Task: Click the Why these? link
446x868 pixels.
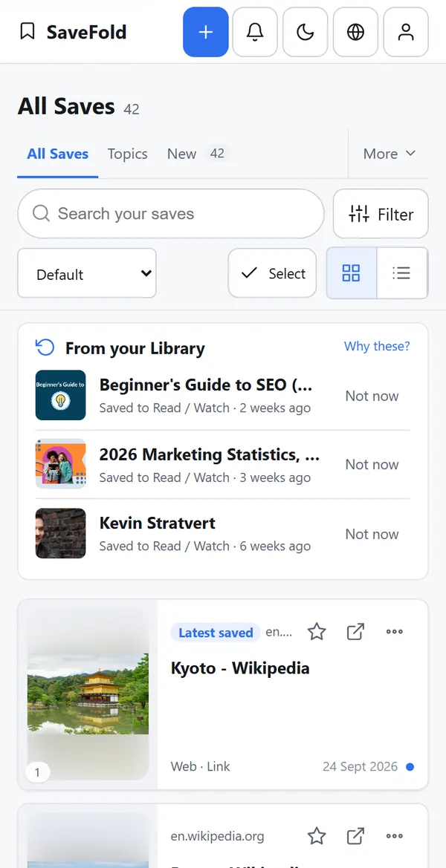Action: [378, 347]
